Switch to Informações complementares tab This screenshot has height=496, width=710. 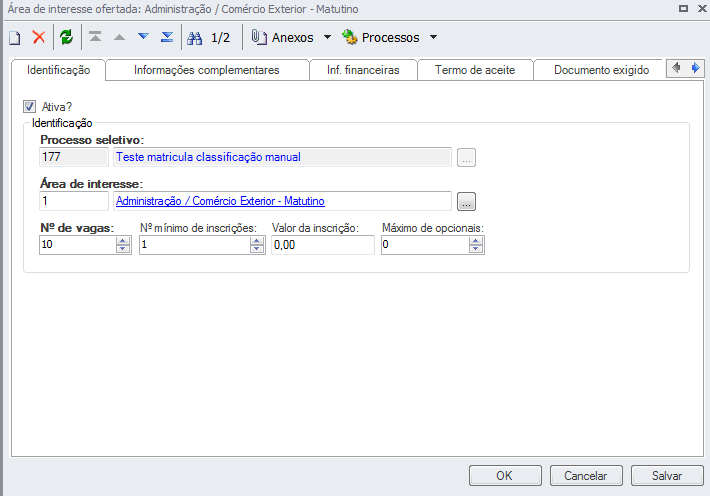(x=206, y=70)
